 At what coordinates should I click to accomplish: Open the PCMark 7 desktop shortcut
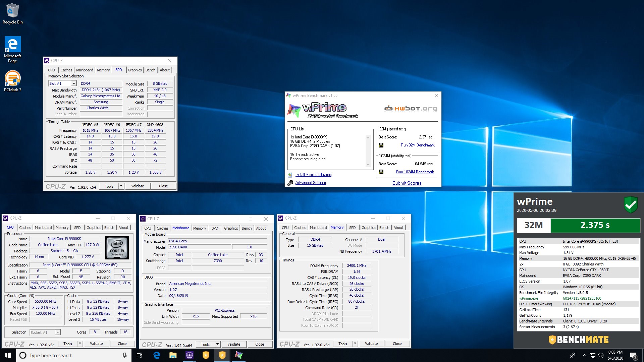[x=12, y=81]
